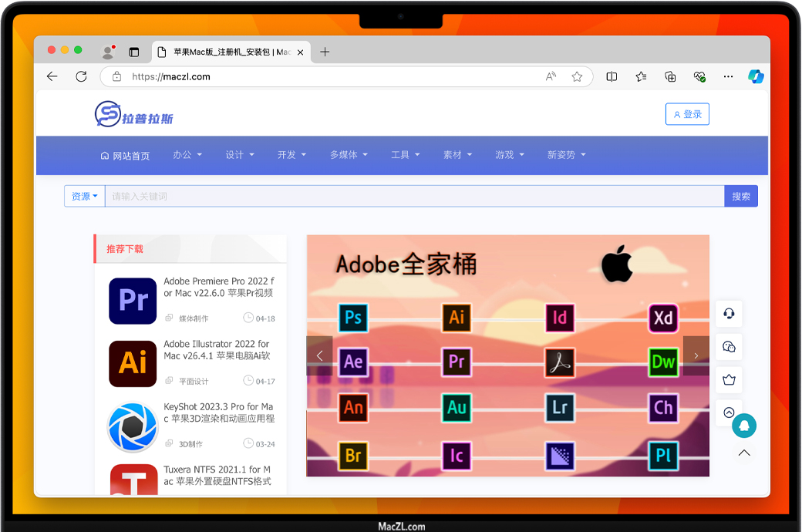Click the 登录 login button
Screen dimensions: 802x532
687,114
